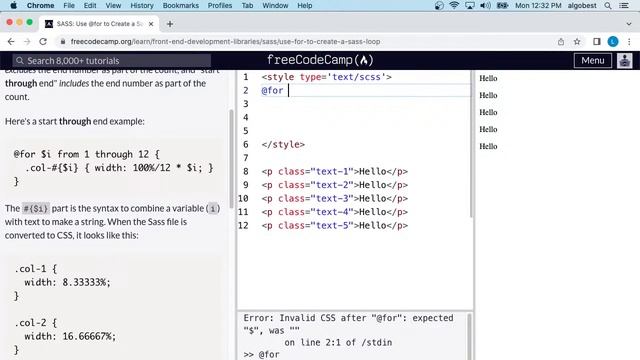Open the Chrome profile avatar
Image resolution: width=640 pixels, height=360 pixels.
[613, 42]
